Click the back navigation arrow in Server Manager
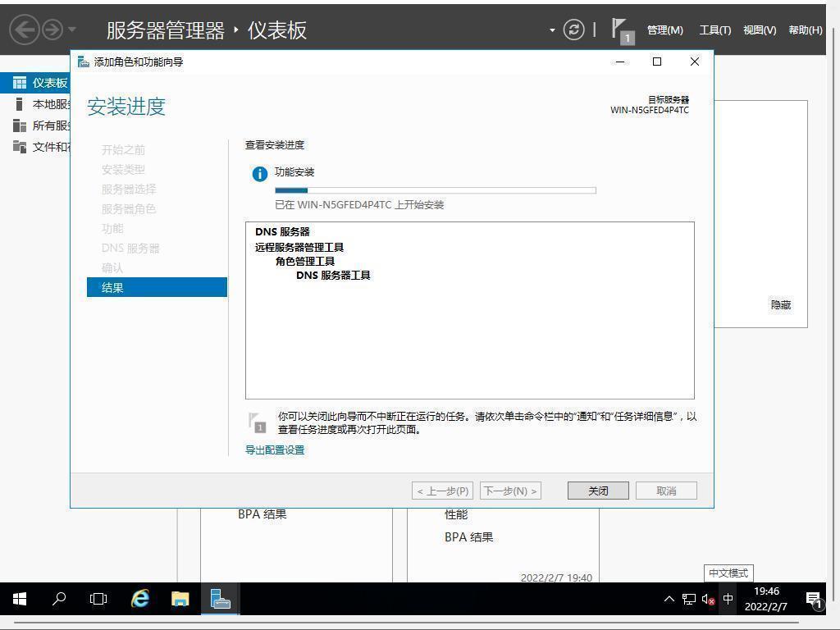The image size is (840, 630). click(x=24, y=30)
